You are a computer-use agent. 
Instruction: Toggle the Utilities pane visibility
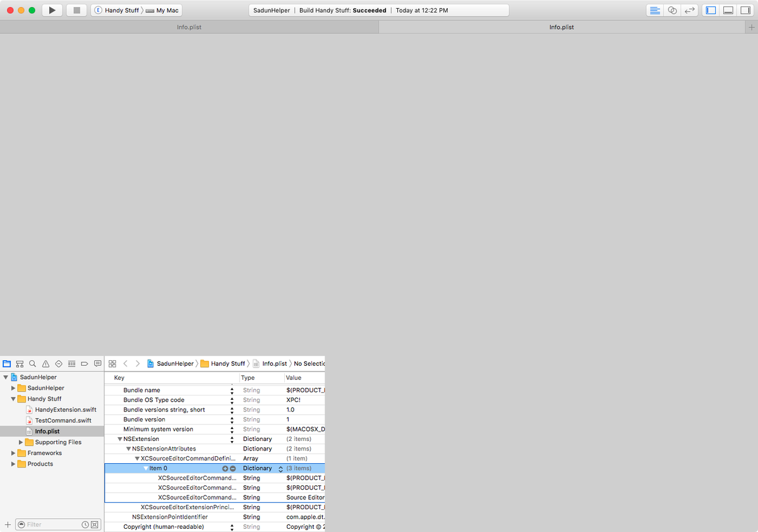pyautogui.click(x=745, y=10)
